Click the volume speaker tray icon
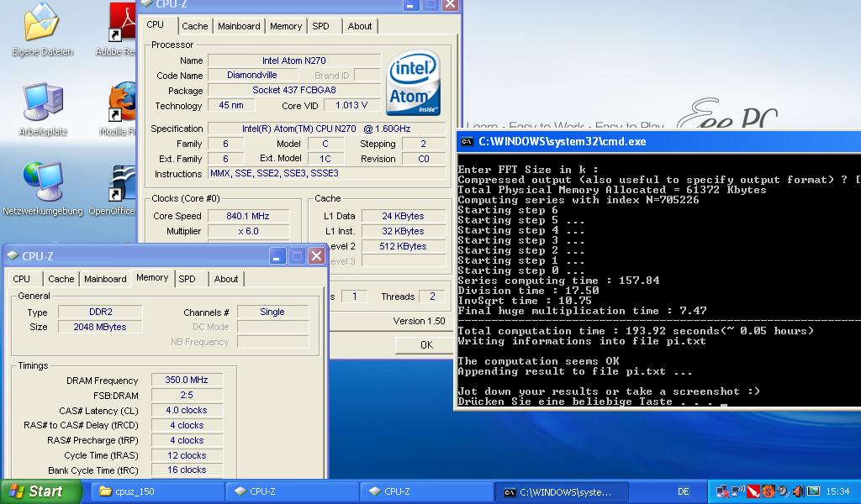Image resolution: width=861 pixels, height=504 pixels. click(x=798, y=491)
